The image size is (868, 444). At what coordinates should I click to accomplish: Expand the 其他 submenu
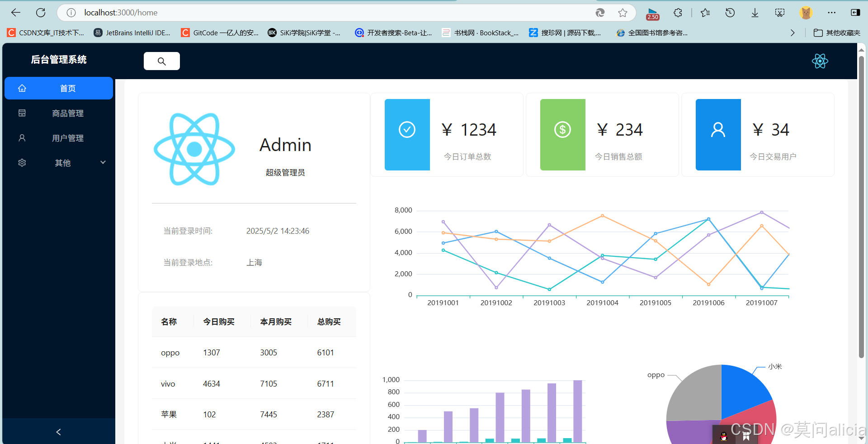tap(59, 163)
